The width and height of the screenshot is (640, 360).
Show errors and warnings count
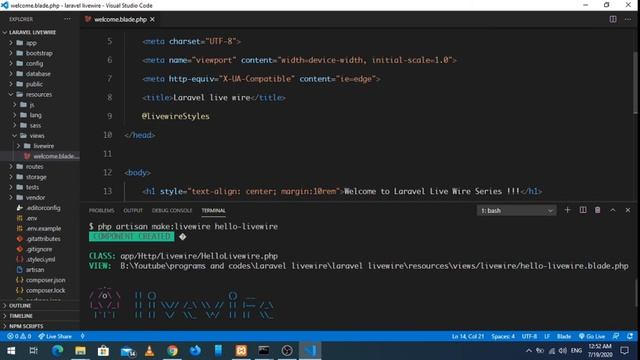point(19,336)
